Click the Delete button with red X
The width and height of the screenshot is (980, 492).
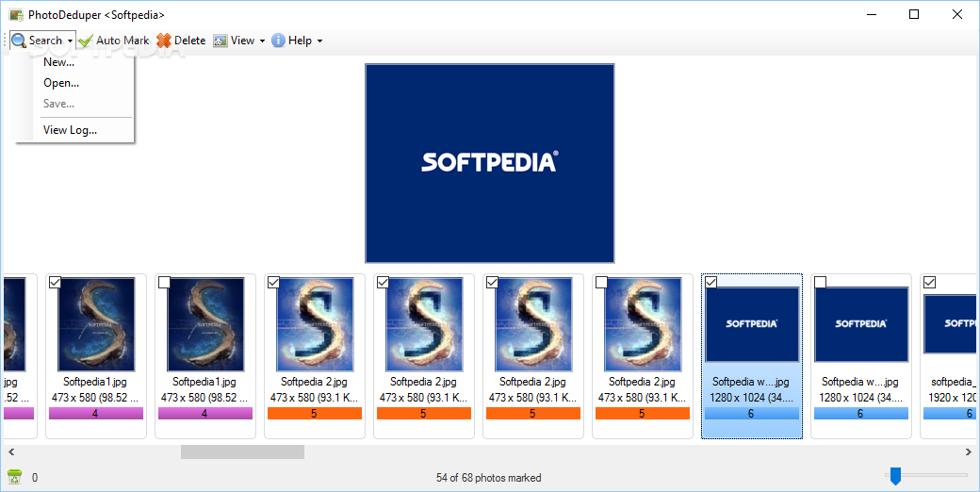181,41
